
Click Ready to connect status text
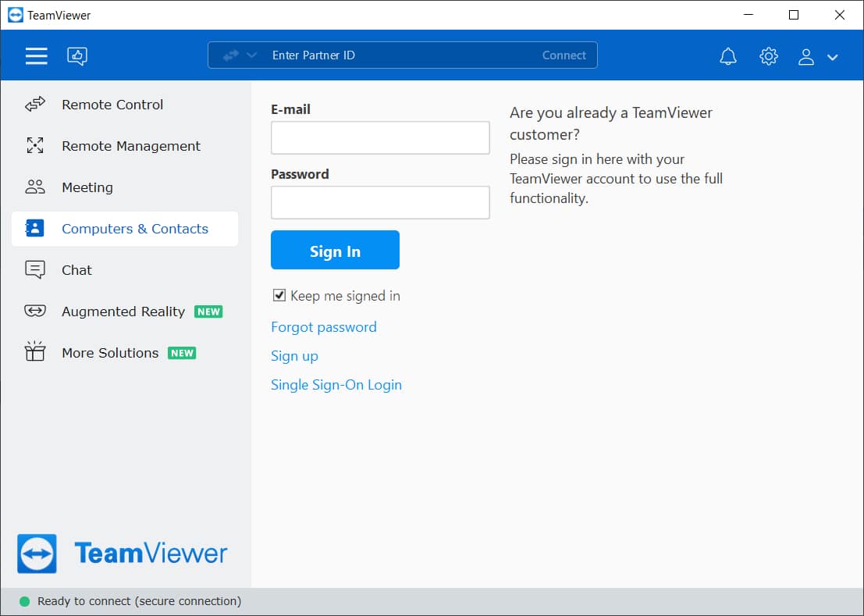click(x=140, y=601)
